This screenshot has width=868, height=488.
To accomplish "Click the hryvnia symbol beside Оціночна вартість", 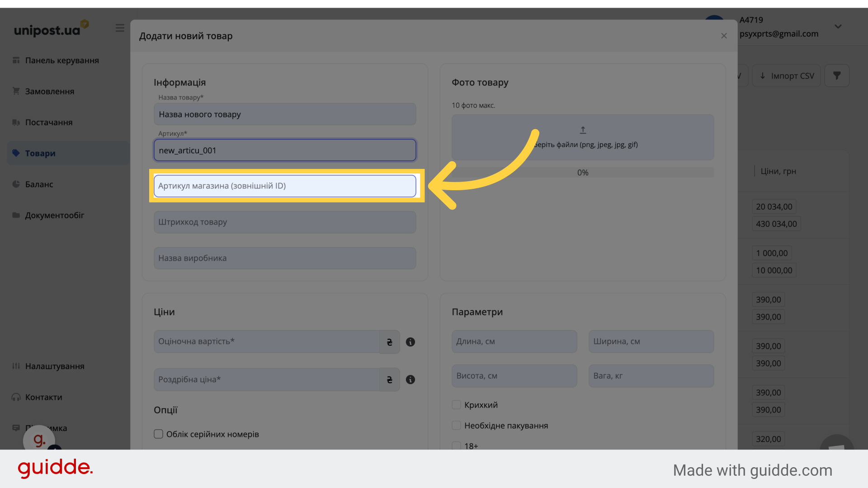I will [390, 342].
